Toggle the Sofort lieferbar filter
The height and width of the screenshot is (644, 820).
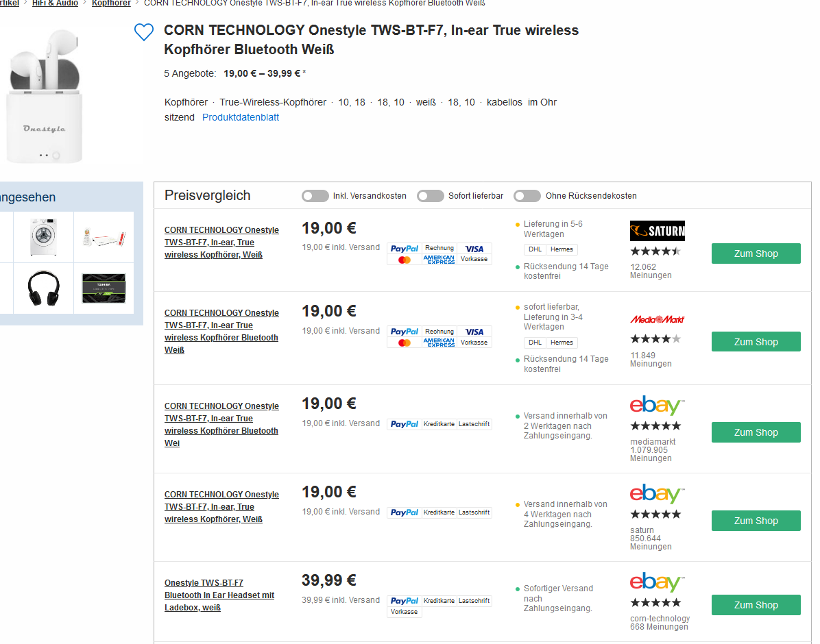(431, 196)
